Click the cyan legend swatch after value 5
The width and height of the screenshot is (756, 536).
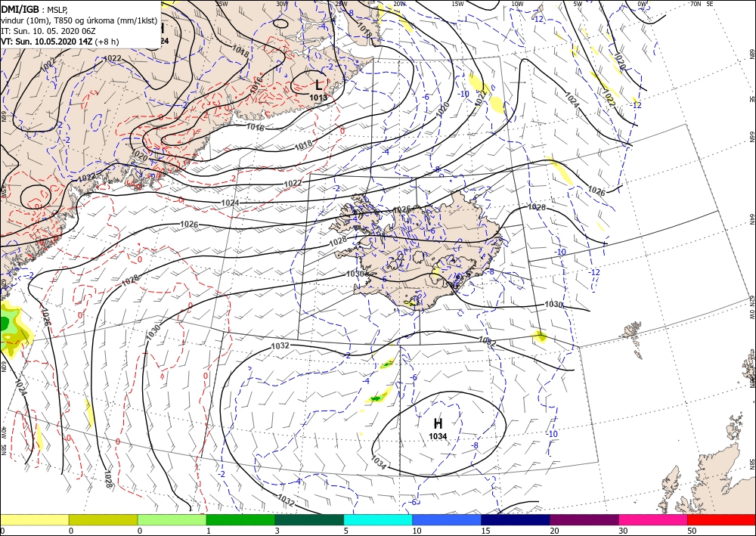click(378, 519)
